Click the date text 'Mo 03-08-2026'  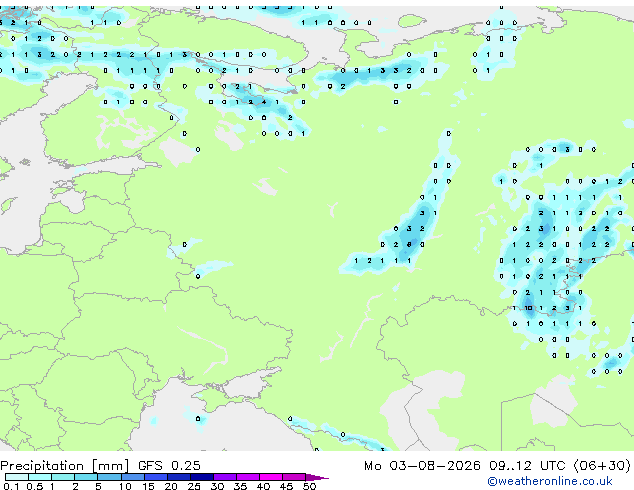422,466
